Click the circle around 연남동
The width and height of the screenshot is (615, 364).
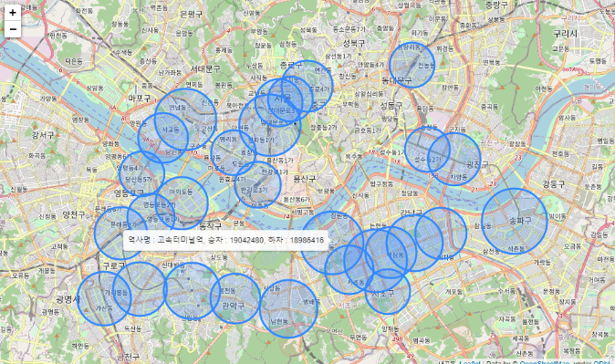(x=185, y=120)
